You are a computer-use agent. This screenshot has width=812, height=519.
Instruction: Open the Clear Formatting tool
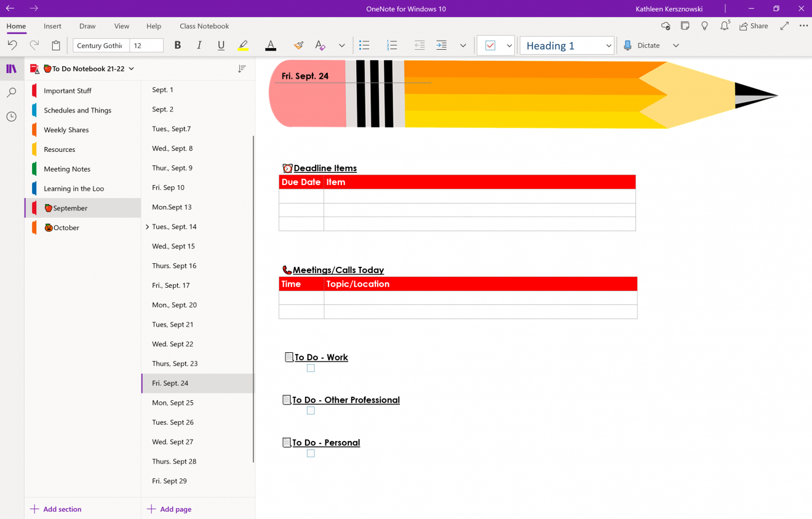[x=320, y=45]
